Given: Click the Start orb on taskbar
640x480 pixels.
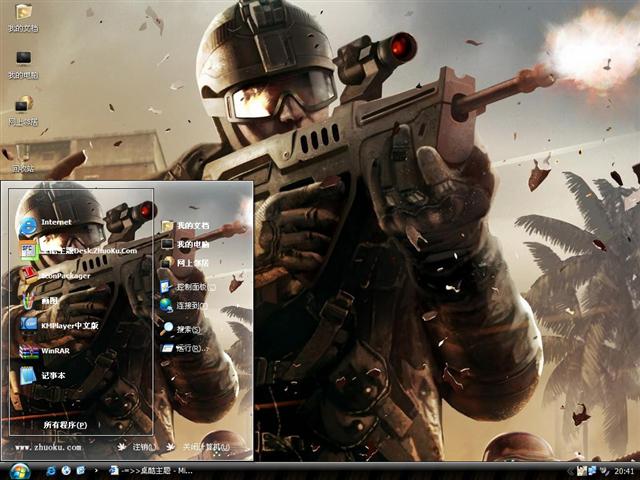Looking at the screenshot, I should point(19,470).
